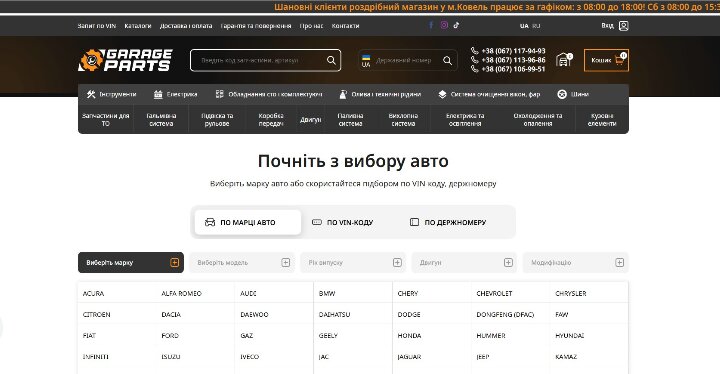Choose the DAEWOO brand

coord(254,314)
